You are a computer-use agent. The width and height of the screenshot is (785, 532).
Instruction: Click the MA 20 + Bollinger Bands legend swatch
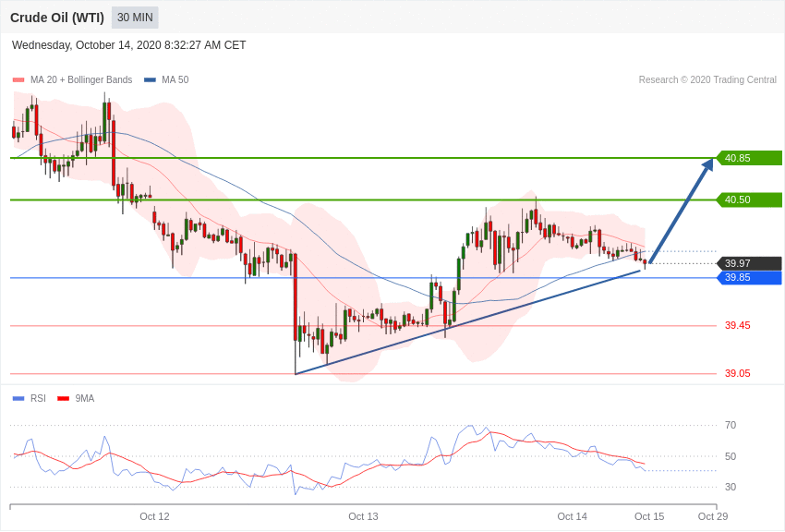(18, 79)
